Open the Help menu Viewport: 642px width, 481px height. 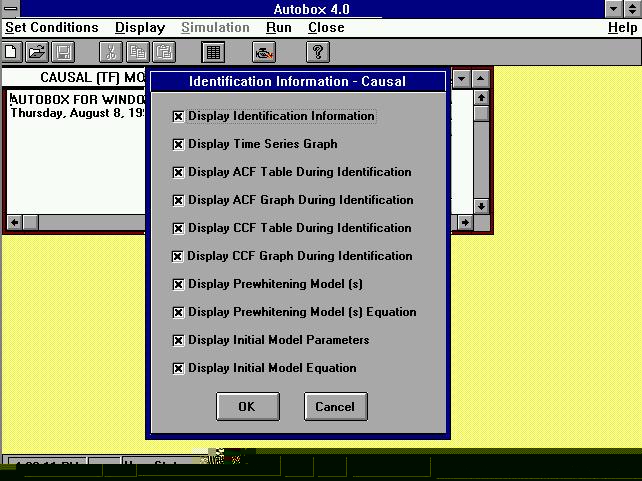click(622, 27)
